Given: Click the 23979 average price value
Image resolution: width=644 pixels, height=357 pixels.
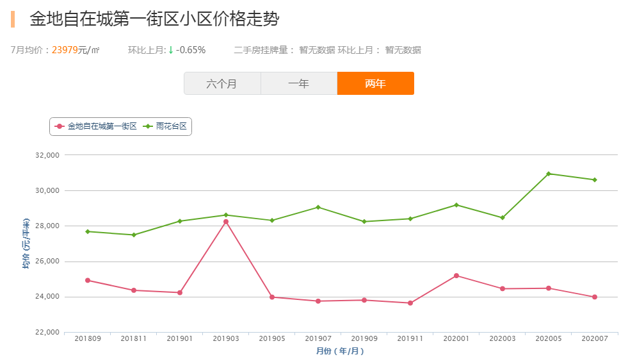Looking at the screenshot, I should tap(65, 50).
